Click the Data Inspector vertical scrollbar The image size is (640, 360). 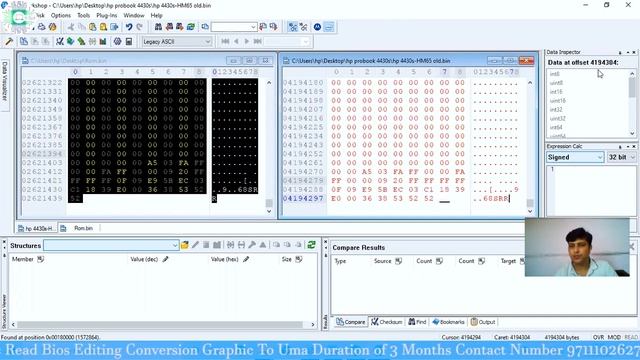click(x=632, y=103)
